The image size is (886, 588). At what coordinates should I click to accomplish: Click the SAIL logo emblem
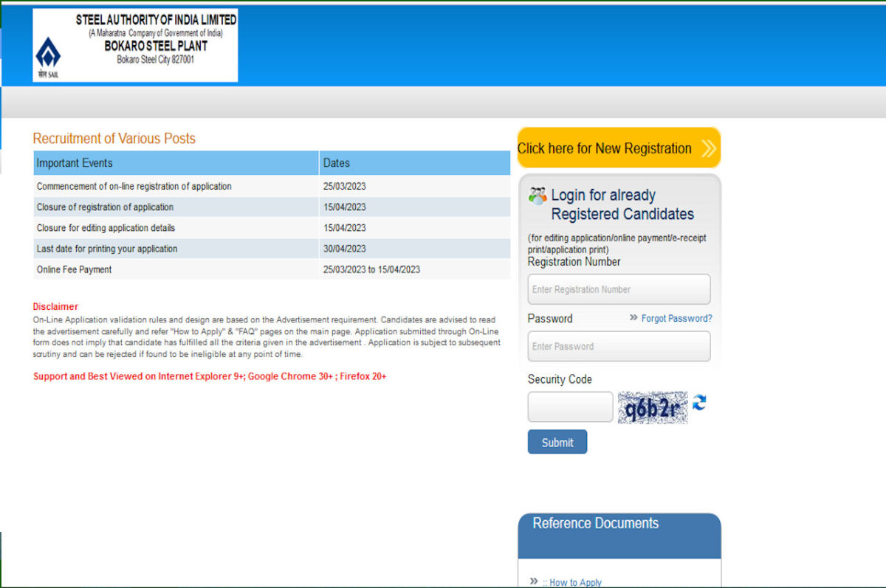pyautogui.click(x=48, y=54)
